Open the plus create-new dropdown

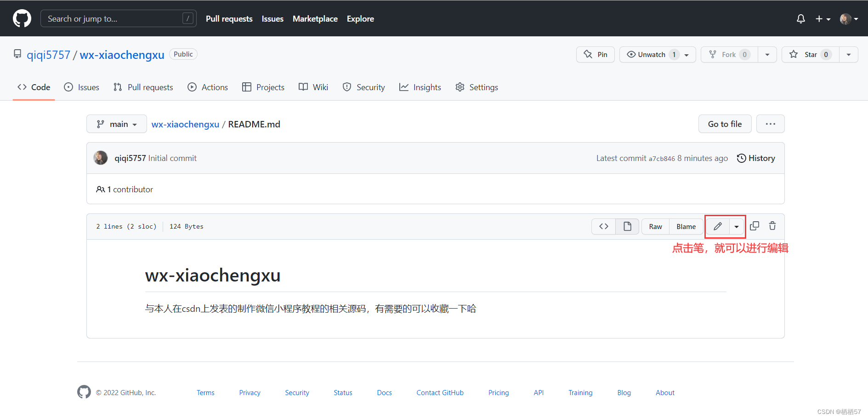click(823, 19)
